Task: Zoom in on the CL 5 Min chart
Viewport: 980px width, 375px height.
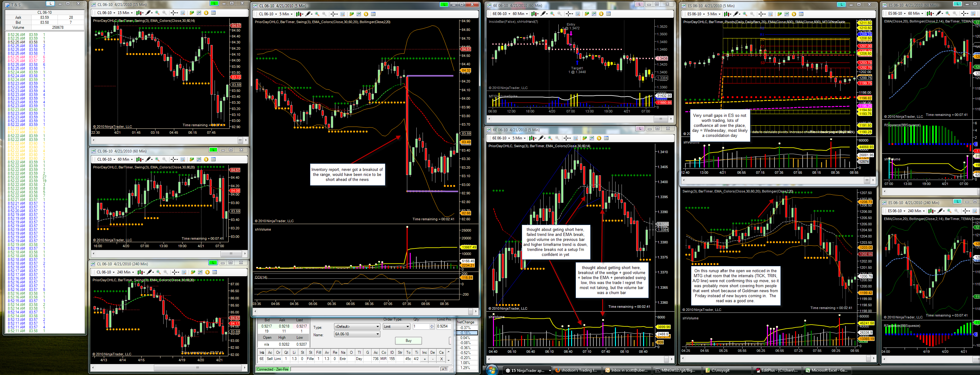Action: 317,14
